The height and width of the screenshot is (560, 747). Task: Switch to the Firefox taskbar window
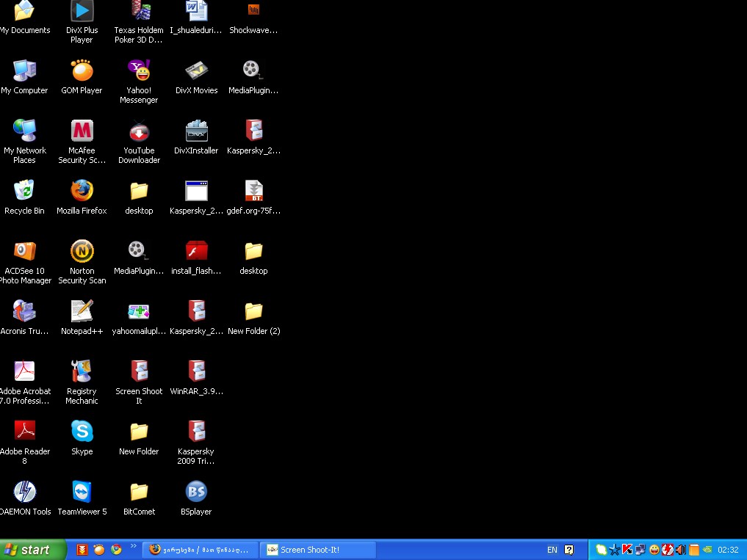tap(201, 550)
